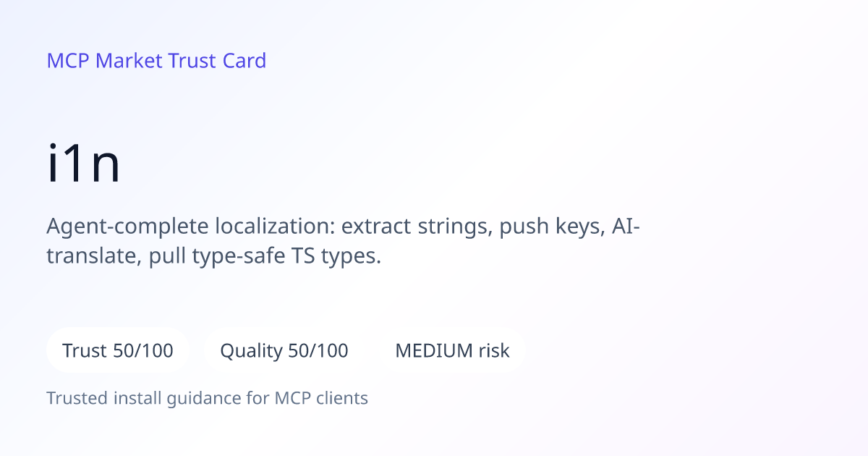
Task: Click the phrase 'push keys'
Action: [552, 227]
